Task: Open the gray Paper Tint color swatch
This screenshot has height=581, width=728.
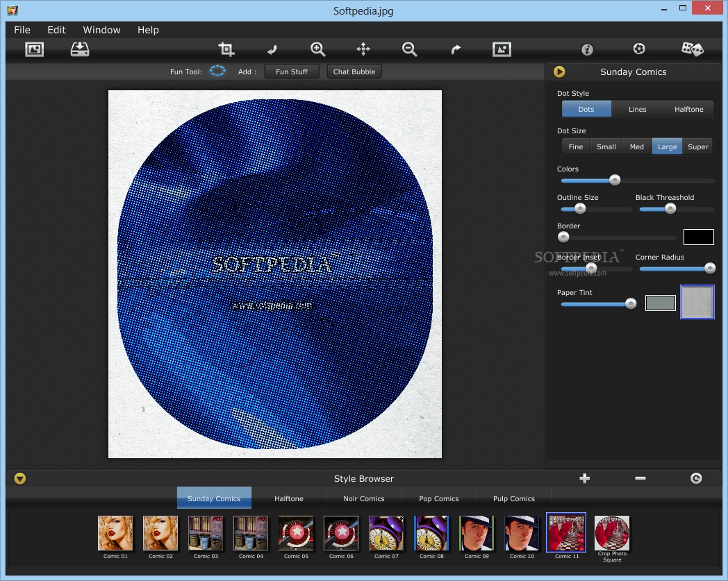Action: (x=660, y=303)
